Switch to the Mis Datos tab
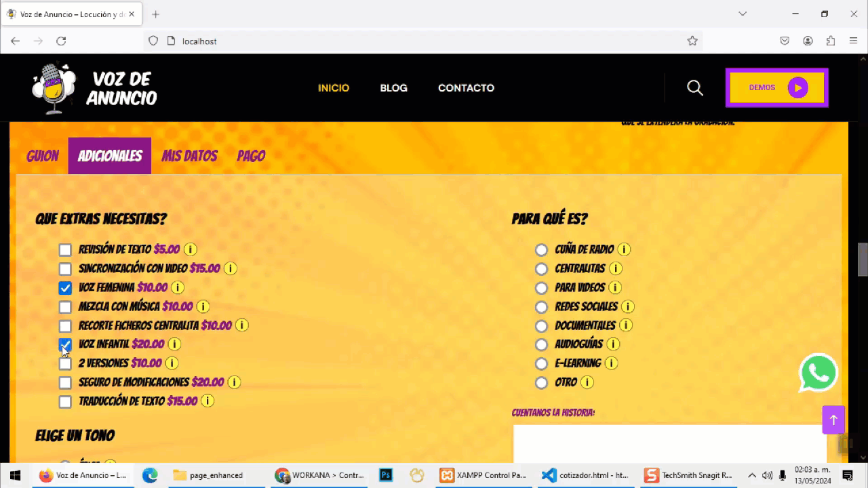The image size is (868, 488). point(189,156)
